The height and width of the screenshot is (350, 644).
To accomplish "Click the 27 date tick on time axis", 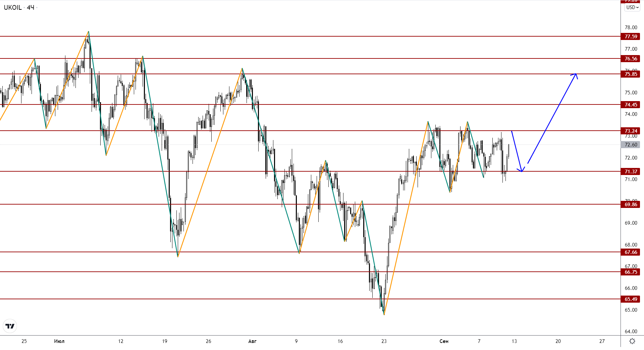I will (602, 341).
